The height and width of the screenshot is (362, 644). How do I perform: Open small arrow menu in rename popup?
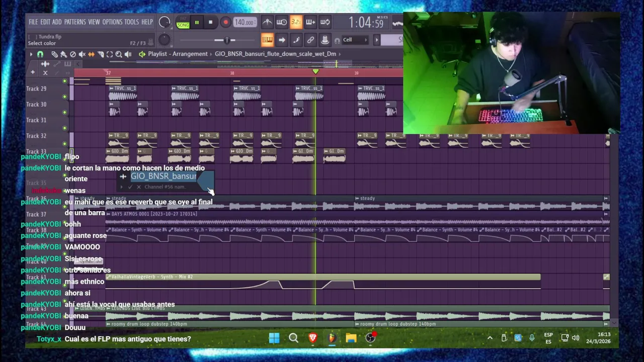tap(122, 187)
